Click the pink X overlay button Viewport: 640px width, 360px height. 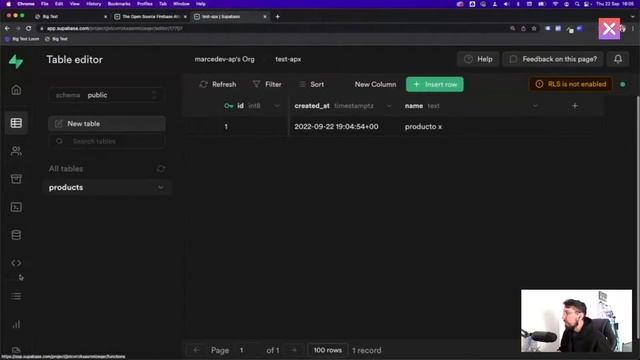609,29
